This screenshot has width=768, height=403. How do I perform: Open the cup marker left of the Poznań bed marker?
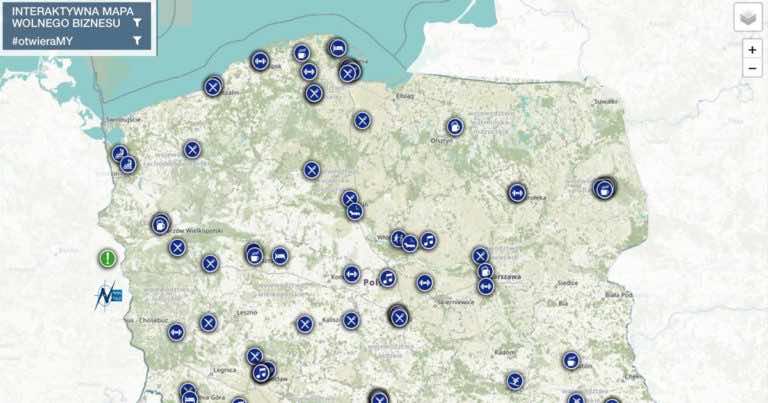coord(254,255)
